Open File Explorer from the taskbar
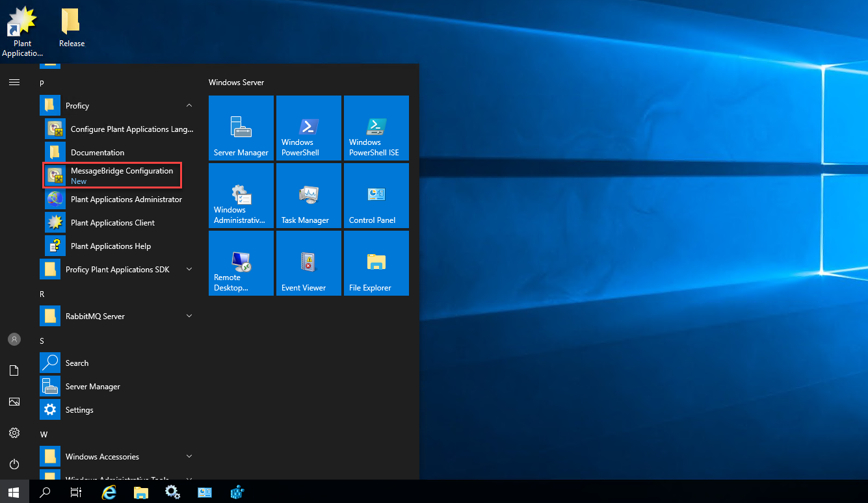868x503 pixels. pyautogui.click(x=141, y=492)
